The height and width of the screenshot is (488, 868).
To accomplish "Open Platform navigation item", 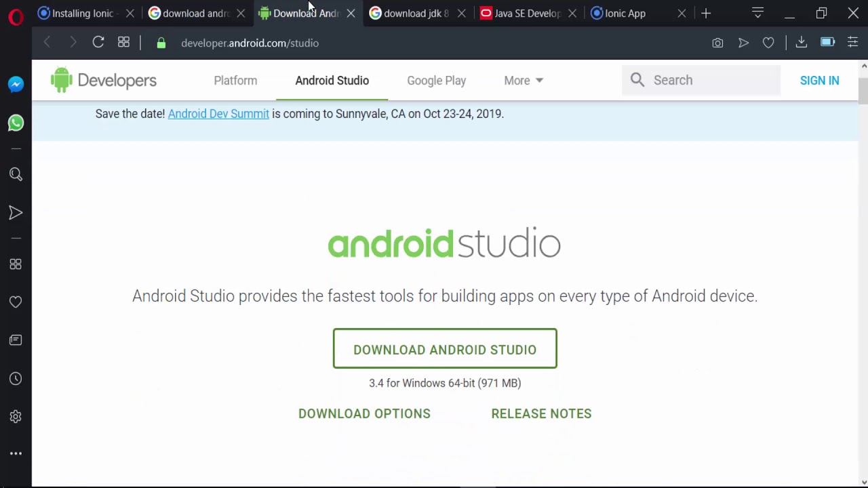I will (x=235, y=80).
